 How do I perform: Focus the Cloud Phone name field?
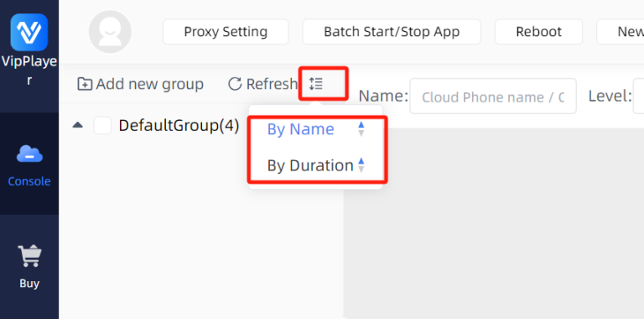(493, 97)
